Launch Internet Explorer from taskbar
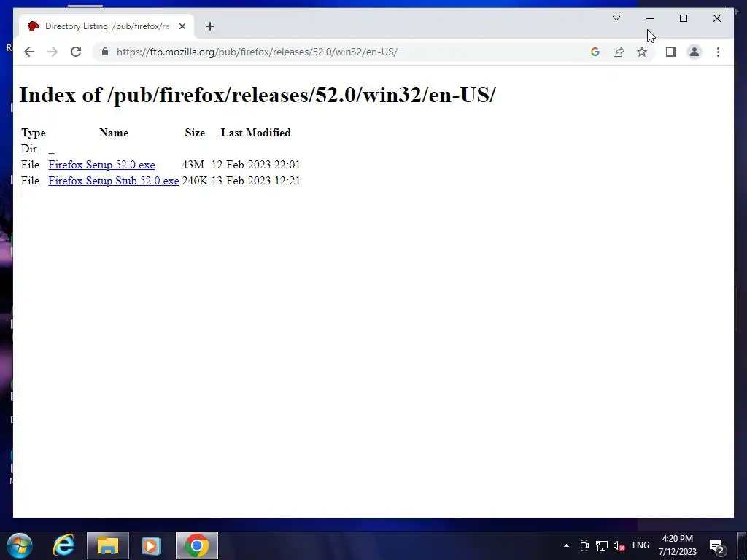Screen dimensions: 747x560 pos(64,545)
